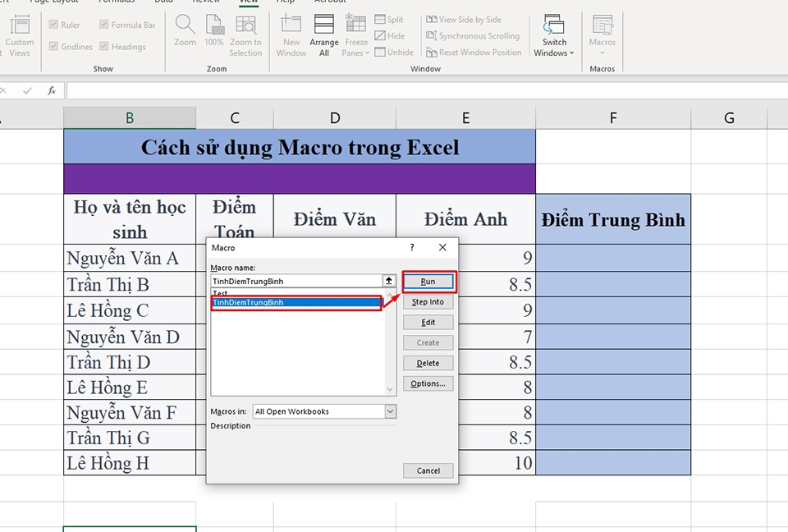
Task: Select column B header
Action: (130, 117)
